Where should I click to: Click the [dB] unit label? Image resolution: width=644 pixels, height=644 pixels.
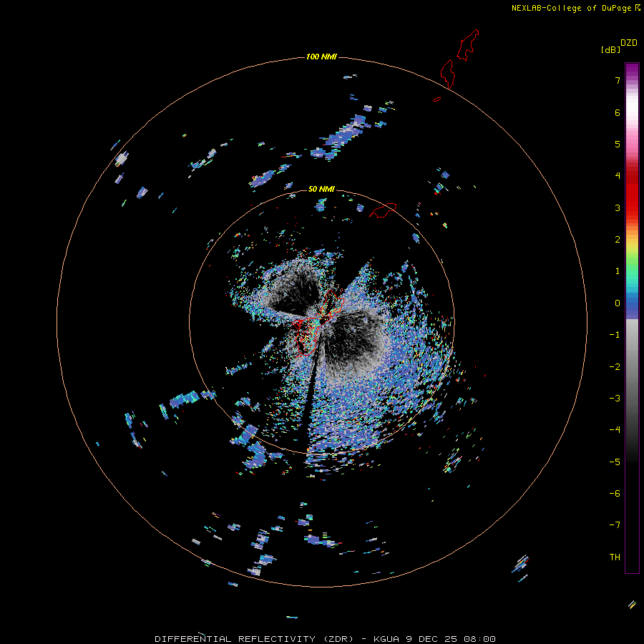click(x=610, y=49)
